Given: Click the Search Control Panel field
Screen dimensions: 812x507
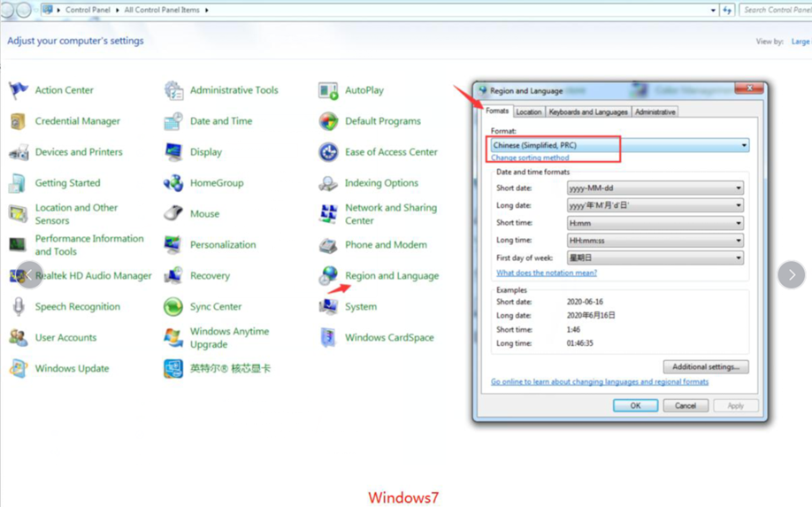Looking at the screenshot, I should pos(775,10).
